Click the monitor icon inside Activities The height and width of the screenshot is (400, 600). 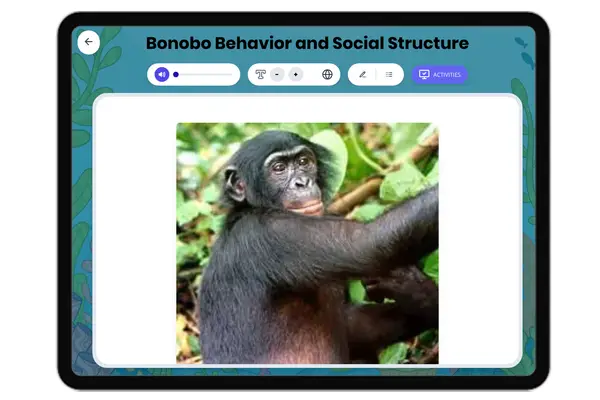[424, 75]
